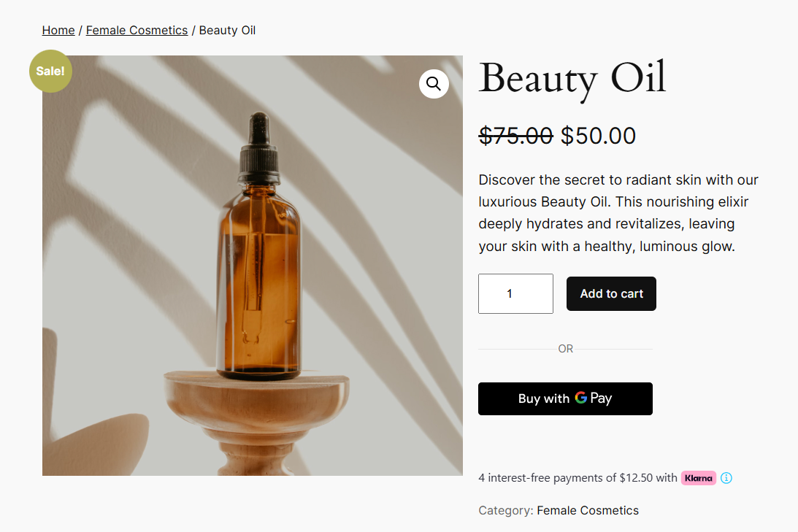
Task: Click the discounted $50.00 price
Action: 598,135
